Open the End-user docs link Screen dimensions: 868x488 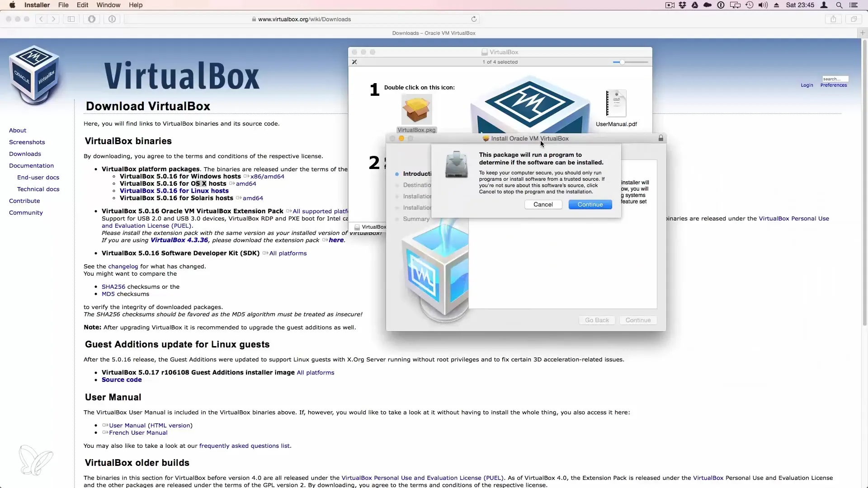pos(38,177)
